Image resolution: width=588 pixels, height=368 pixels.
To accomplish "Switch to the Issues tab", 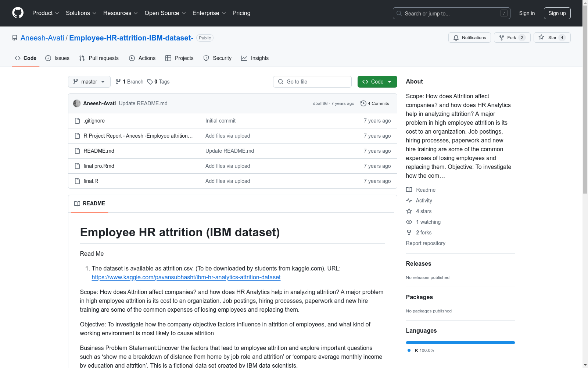I will click(x=57, y=58).
